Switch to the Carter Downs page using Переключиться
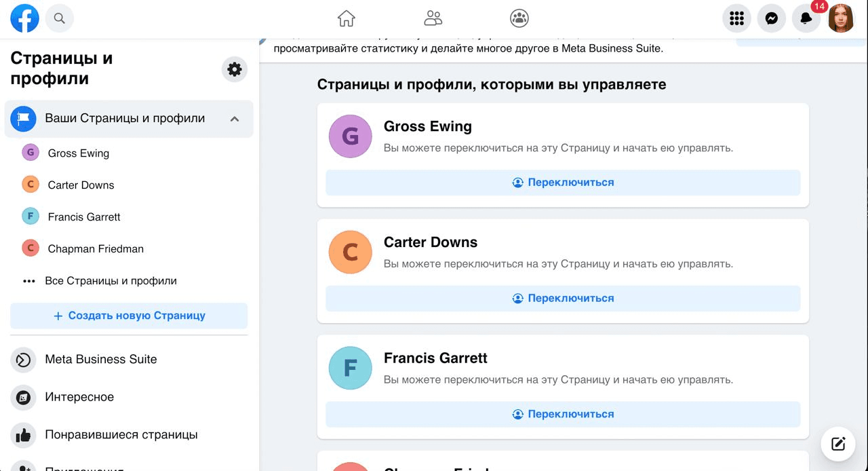The height and width of the screenshot is (471, 868). [x=563, y=299]
